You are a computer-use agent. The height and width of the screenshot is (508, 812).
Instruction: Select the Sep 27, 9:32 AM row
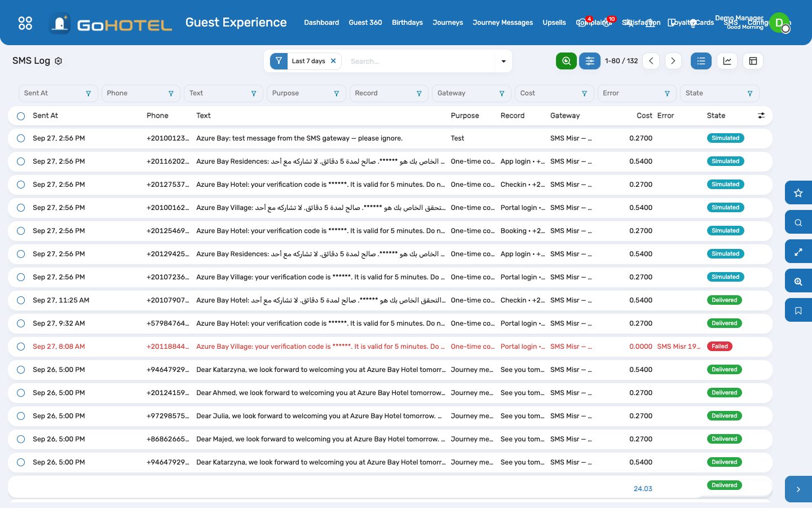pyautogui.click(x=21, y=323)
